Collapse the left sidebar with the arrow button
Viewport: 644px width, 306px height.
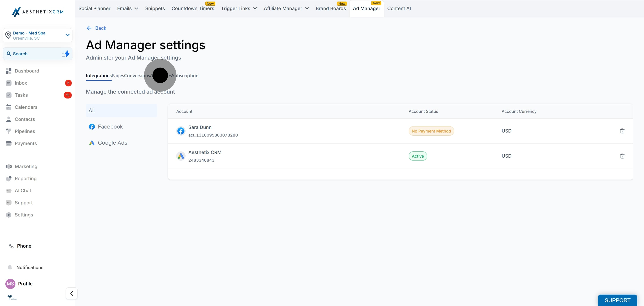point(72,293)
